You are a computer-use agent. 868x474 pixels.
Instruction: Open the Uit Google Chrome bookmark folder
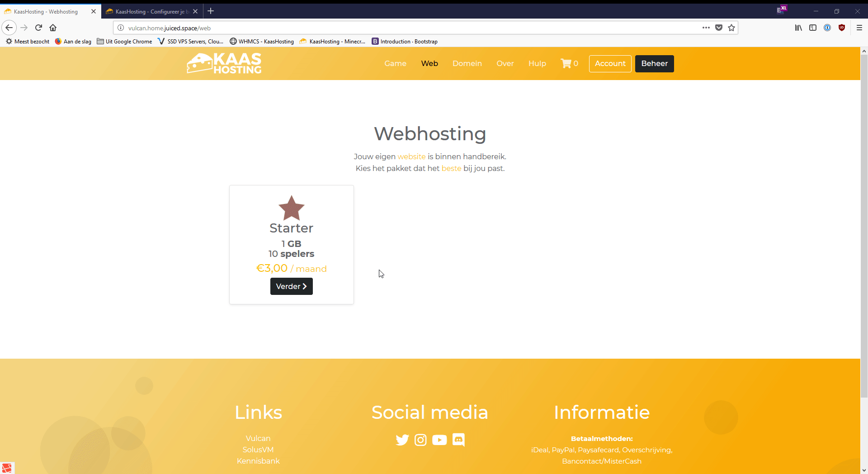coord(124,41)
